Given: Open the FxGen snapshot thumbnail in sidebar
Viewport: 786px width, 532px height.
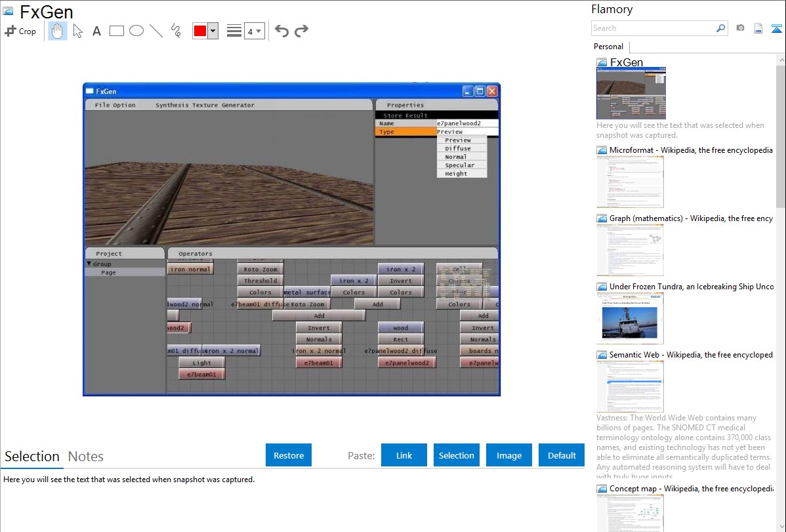Looking at the screenshot, I should point(631,93).
